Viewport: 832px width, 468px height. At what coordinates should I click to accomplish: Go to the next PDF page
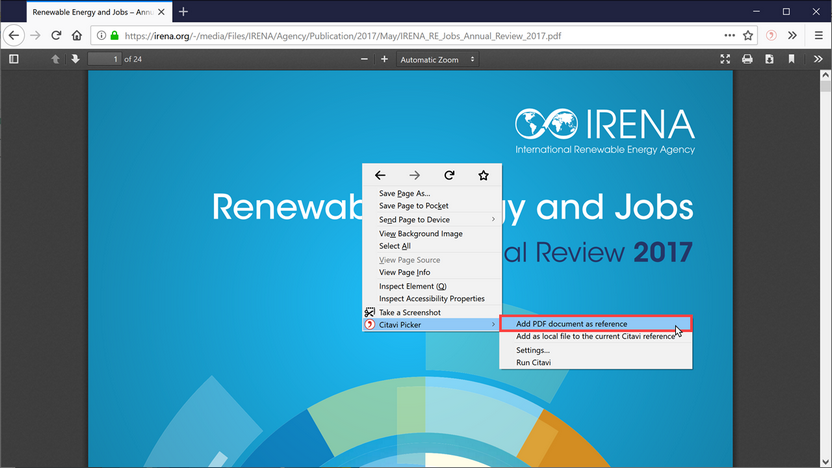coord(75,59)
